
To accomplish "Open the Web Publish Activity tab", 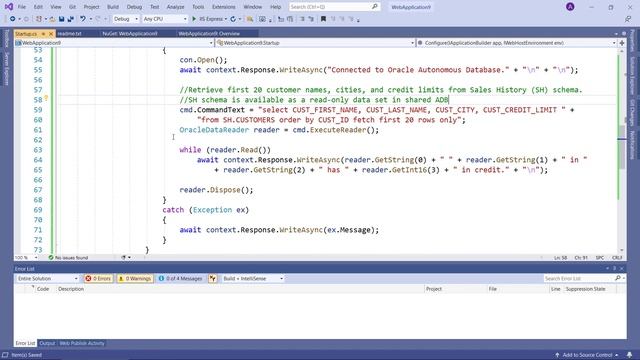I will click(82, 343).
